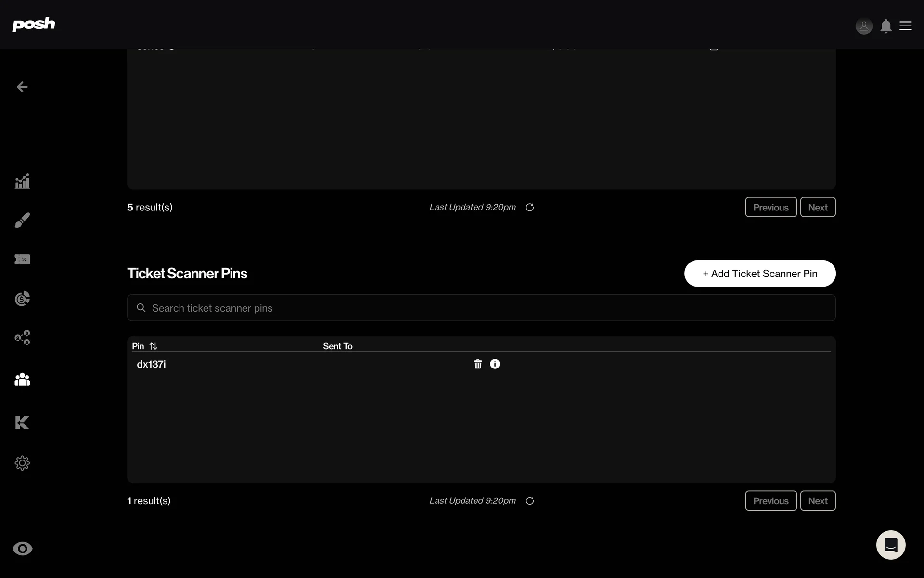Show info for pin dx137i

(495, 364)
